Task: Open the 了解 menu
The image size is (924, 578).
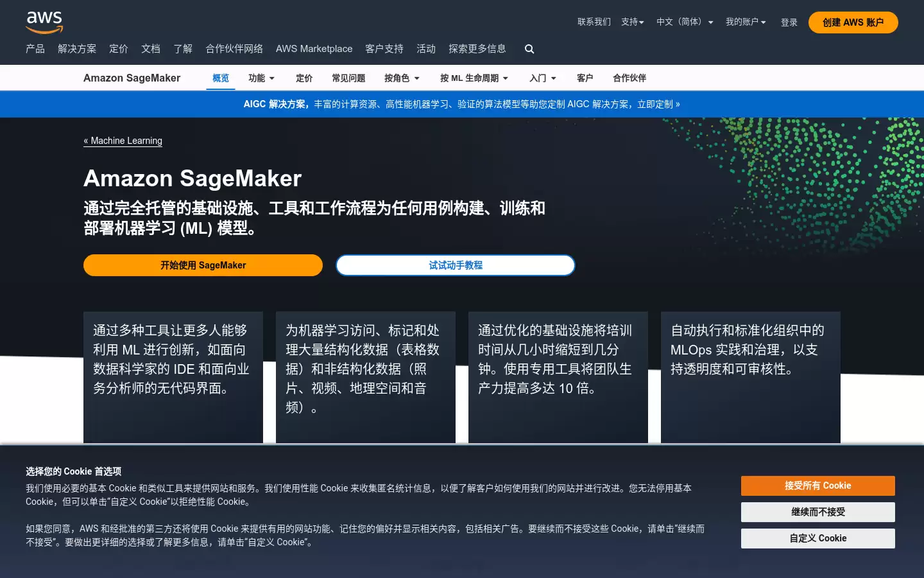Action: point(183,49)
